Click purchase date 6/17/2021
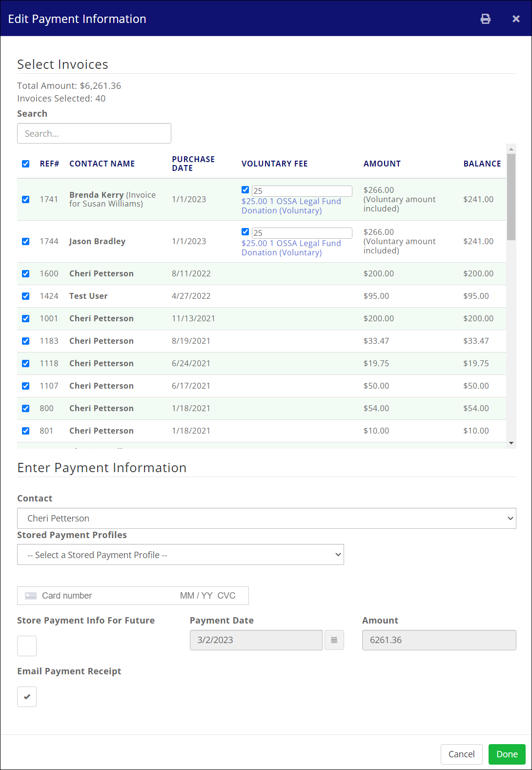This screenshot has width=532, height=770. (x=191, y=386)
